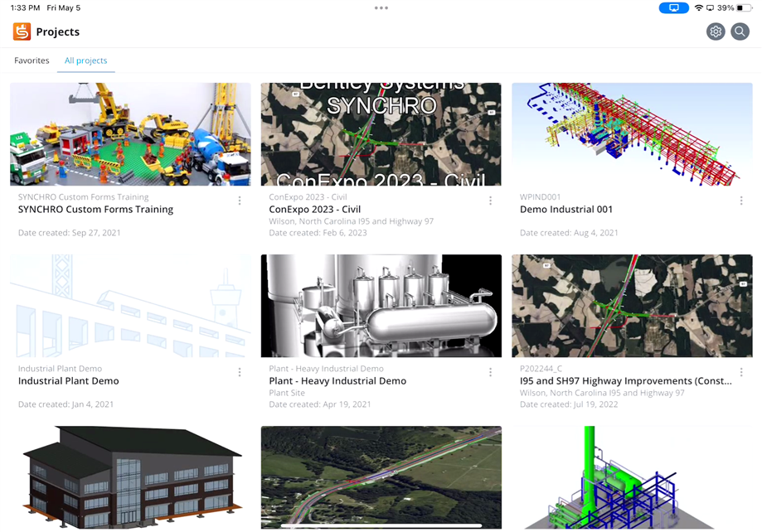Tap the screen mirroring indicator in status bar
Viewport: 762px width, 532px height.
pyautogui.click(x=673, y=7)
